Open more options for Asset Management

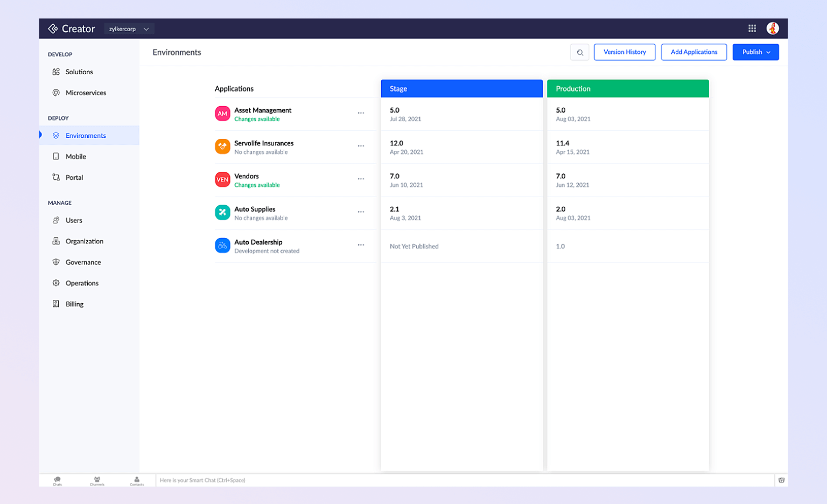click(361, 113)
